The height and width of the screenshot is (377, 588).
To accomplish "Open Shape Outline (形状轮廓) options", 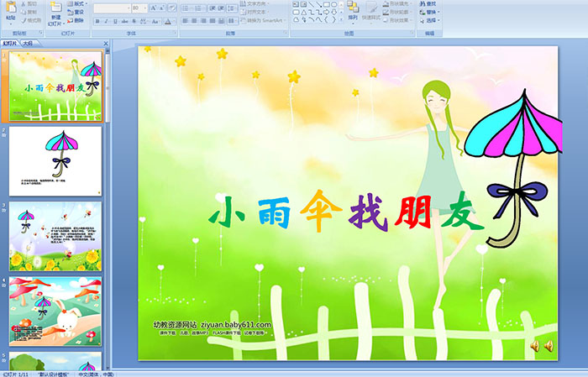I will 397,12.
